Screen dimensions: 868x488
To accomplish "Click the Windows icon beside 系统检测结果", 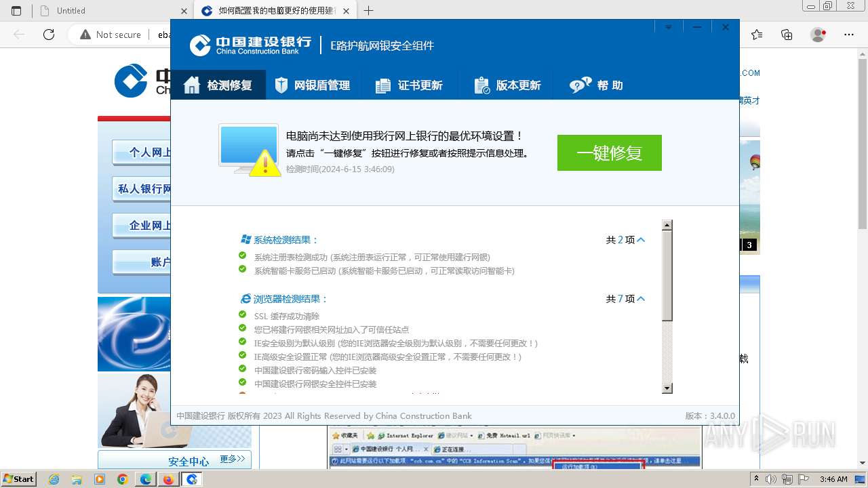I will (x=245, y=239).
